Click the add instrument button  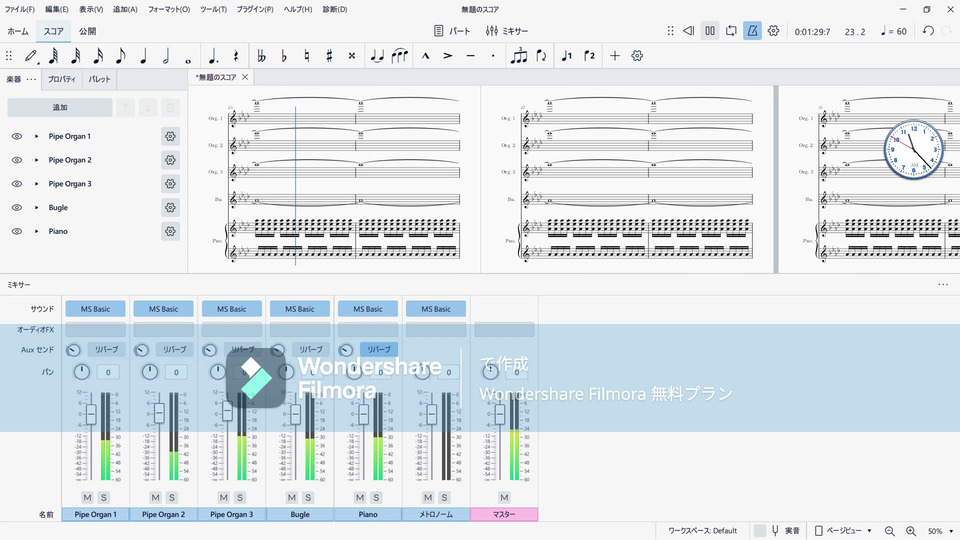[x=60, y=108]
